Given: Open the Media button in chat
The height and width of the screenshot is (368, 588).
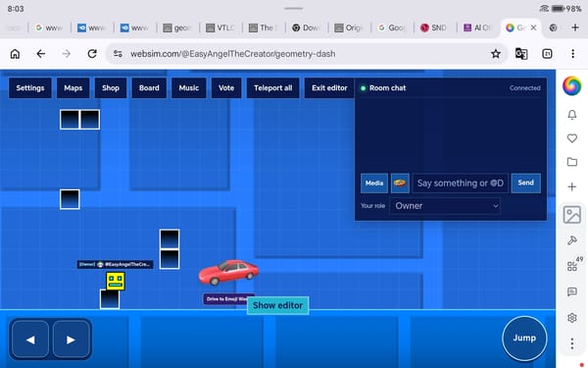Looking at the screenshot, I should coord(374,184).
